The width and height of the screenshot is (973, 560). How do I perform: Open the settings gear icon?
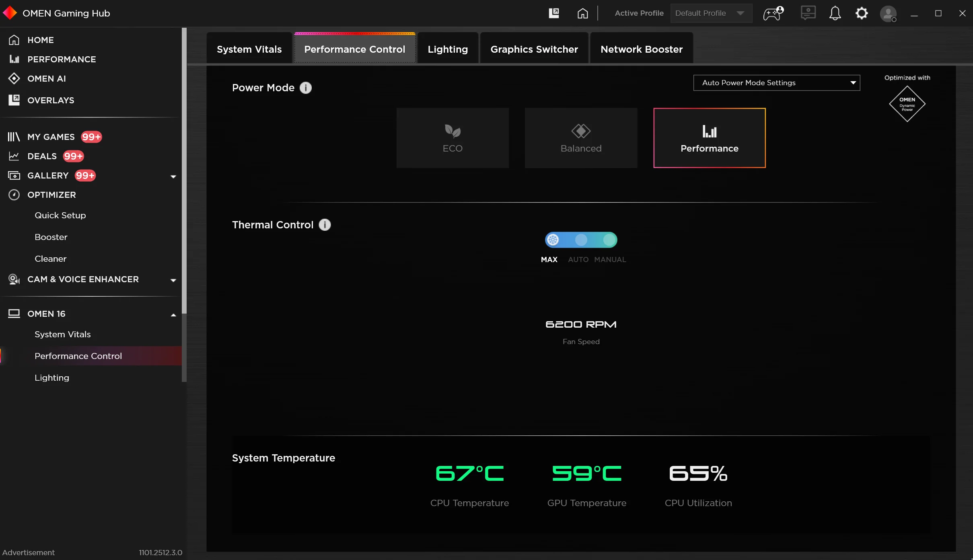pos(862,13)
